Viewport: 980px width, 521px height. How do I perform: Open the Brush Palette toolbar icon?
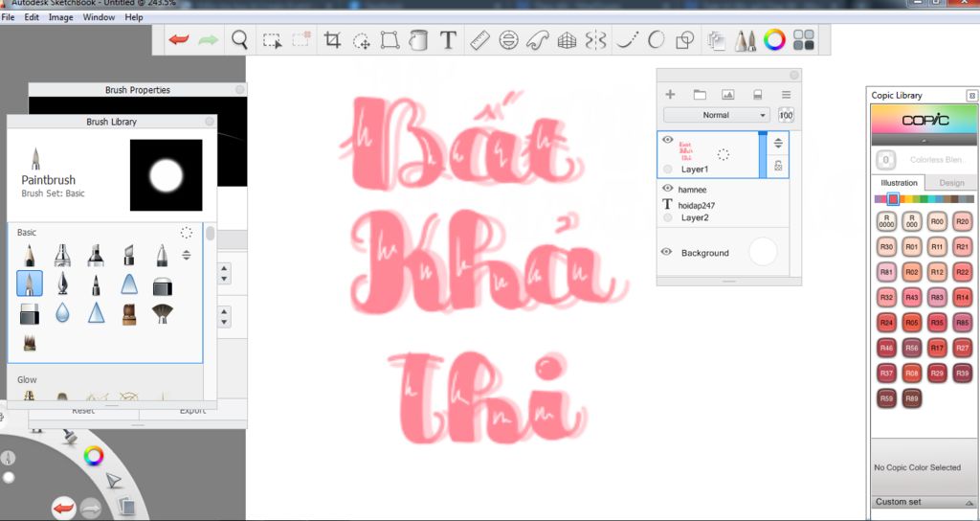pos(745,40)
